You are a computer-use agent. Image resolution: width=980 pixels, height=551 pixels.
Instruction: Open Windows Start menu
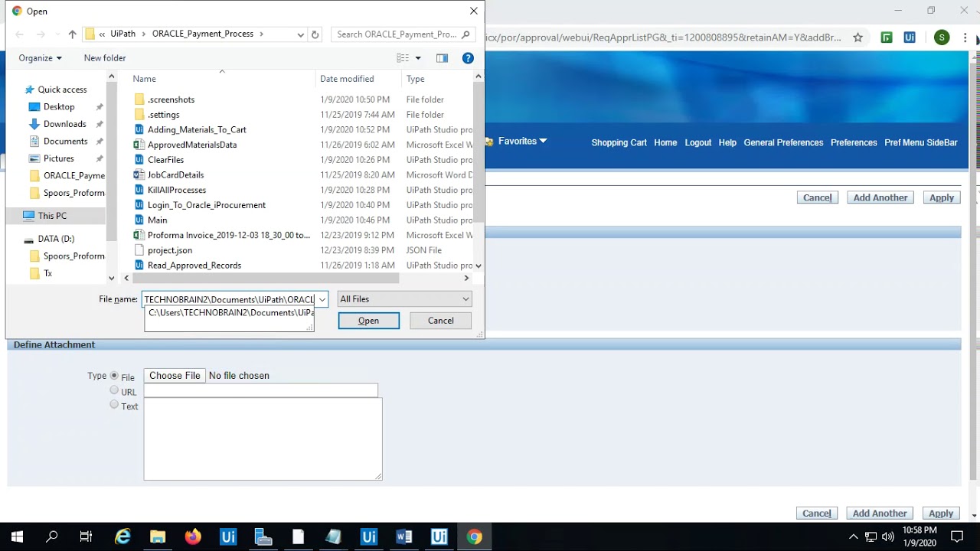coord(17,537)
